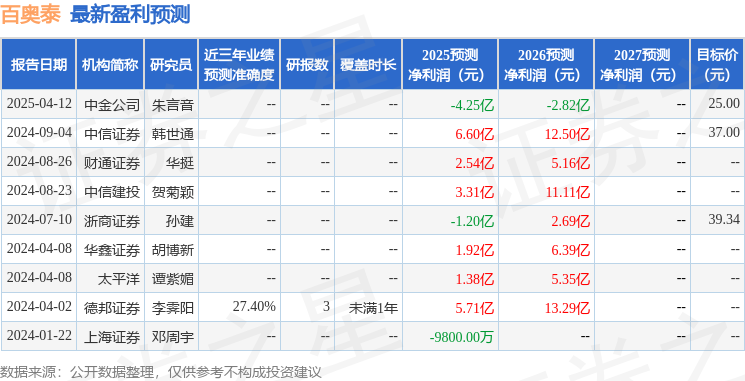Select analyst 韩世通 in the table
This screenshot has width=745, height=381.
point(173,134)
